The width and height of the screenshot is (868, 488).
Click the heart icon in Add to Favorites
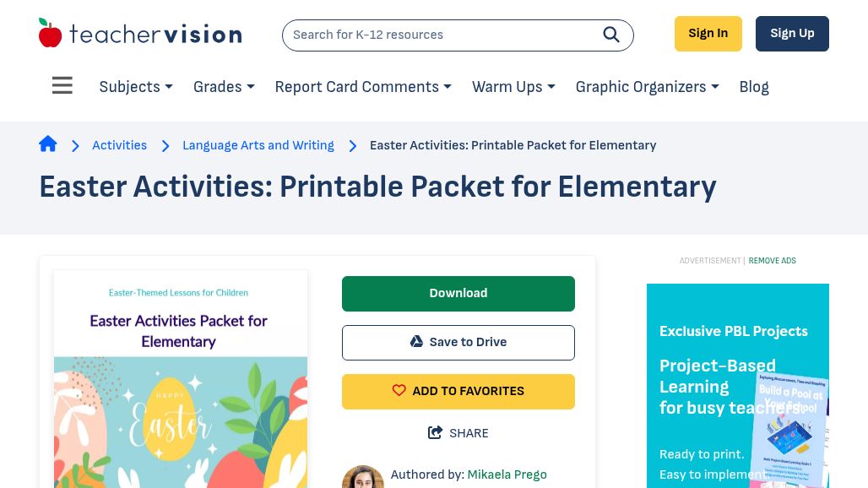click(399, 391)
